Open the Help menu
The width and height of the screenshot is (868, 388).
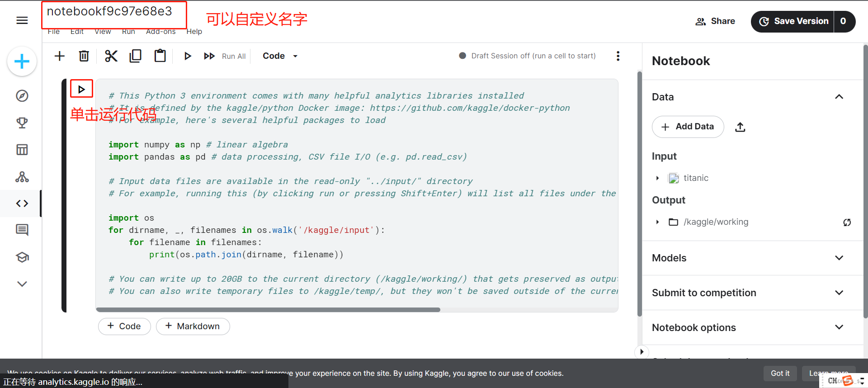tap(194, 31)
